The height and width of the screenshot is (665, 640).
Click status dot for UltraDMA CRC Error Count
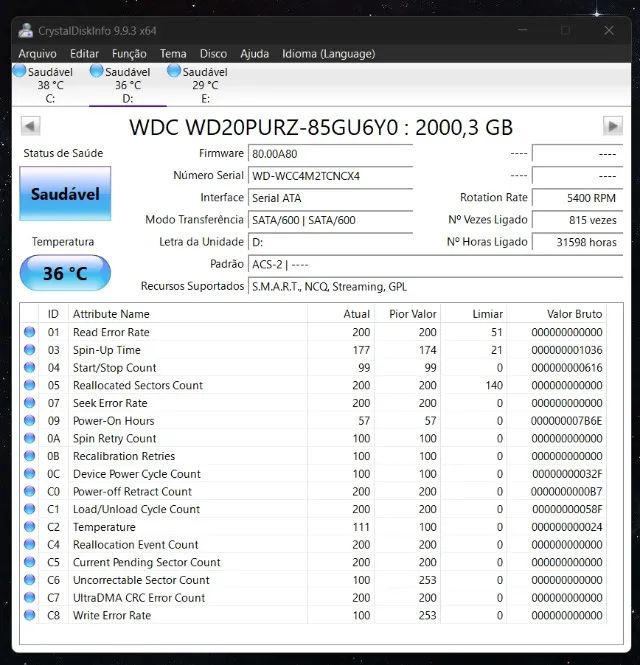pyautogui.click(x=29, y=597)
